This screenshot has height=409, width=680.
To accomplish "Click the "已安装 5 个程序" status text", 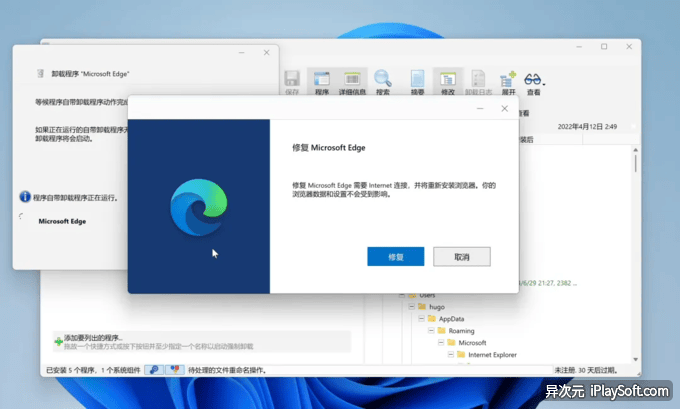I will click(70, 370).
